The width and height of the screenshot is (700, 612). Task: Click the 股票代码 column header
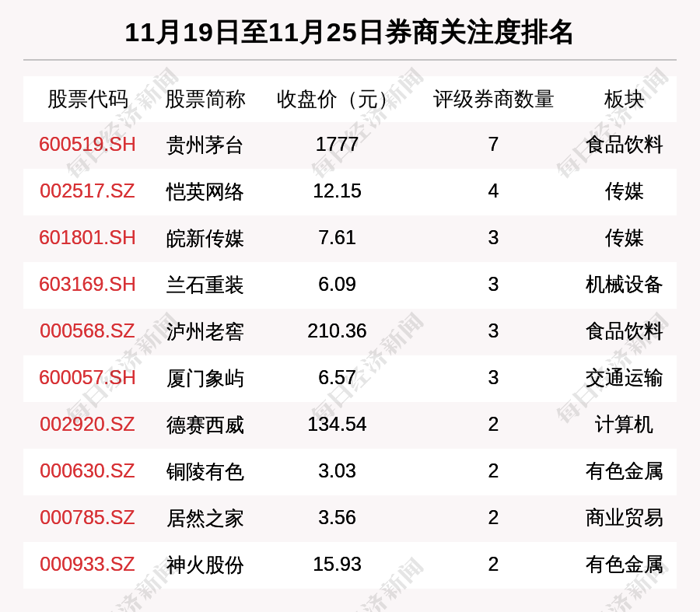[x=88, y=99]
